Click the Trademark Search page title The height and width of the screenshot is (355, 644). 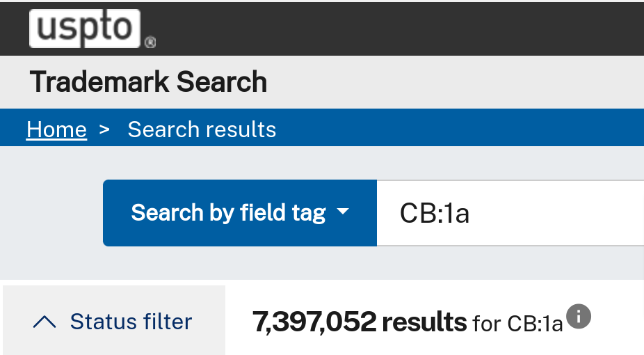(149, 81)
